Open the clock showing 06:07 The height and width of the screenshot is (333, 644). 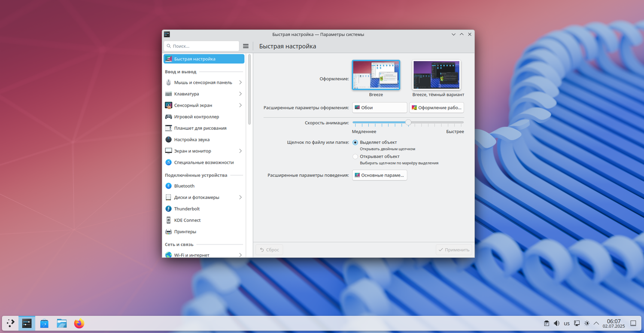pyautogui.click(x=614, y=323)
